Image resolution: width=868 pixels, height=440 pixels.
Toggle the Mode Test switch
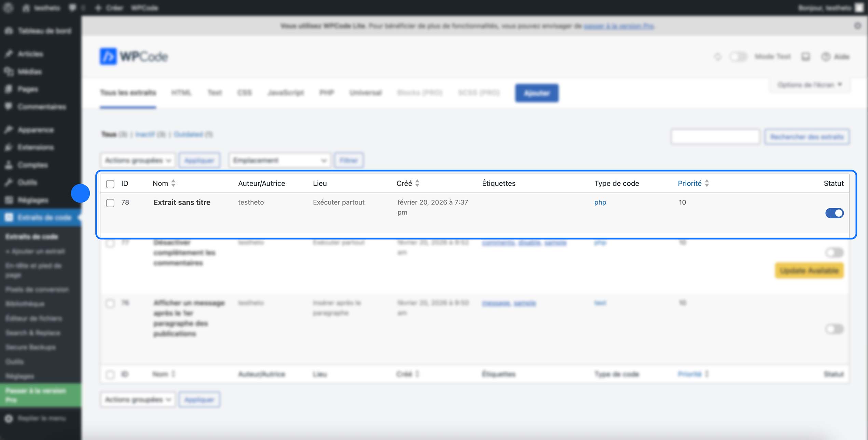pos(738,57)
